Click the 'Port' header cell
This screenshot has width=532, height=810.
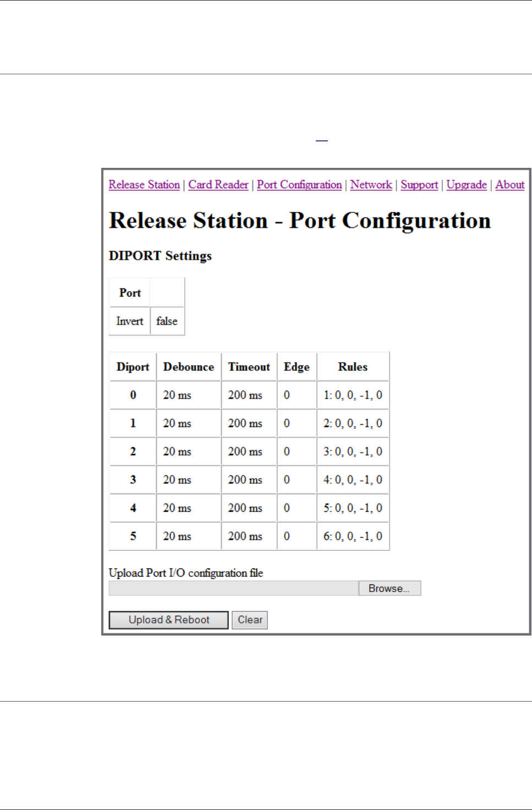tap(130, 293)
